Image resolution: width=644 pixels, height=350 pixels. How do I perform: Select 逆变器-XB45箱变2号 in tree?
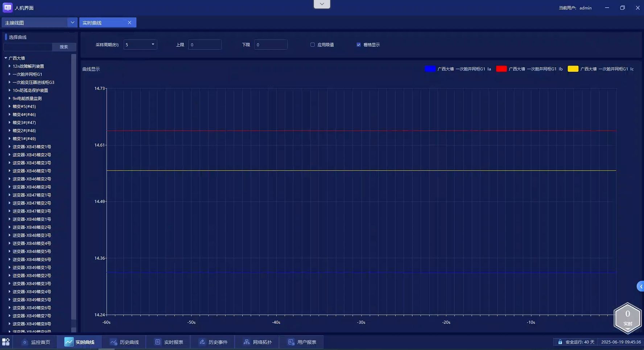[x=32, y=155]
